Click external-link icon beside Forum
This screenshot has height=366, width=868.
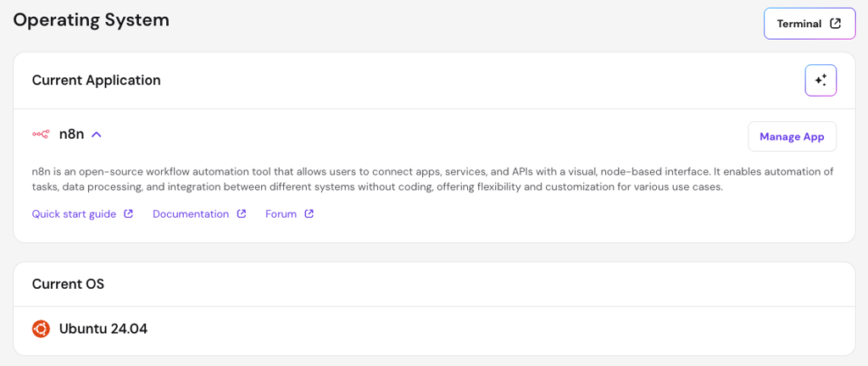(309, 214)
